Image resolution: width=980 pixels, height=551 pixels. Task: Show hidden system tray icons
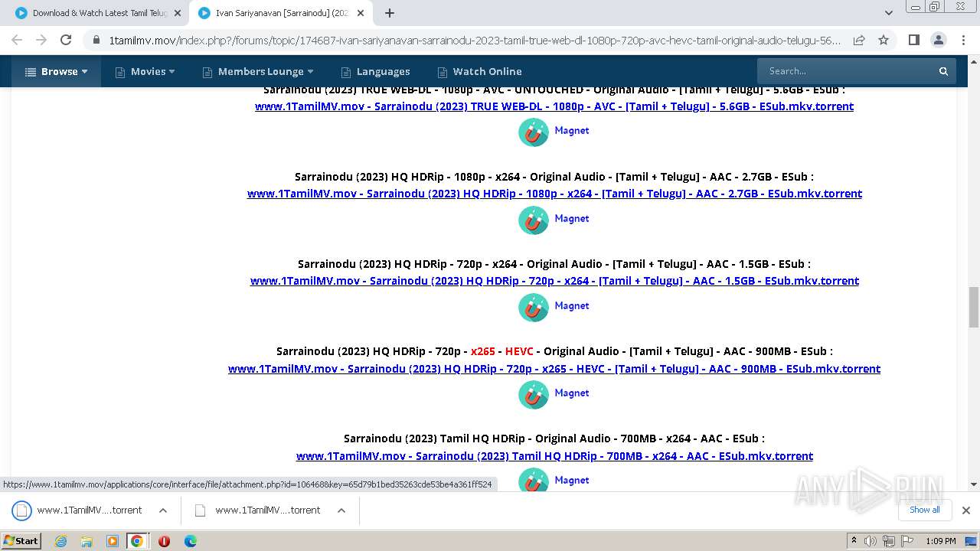coord(854,541)
